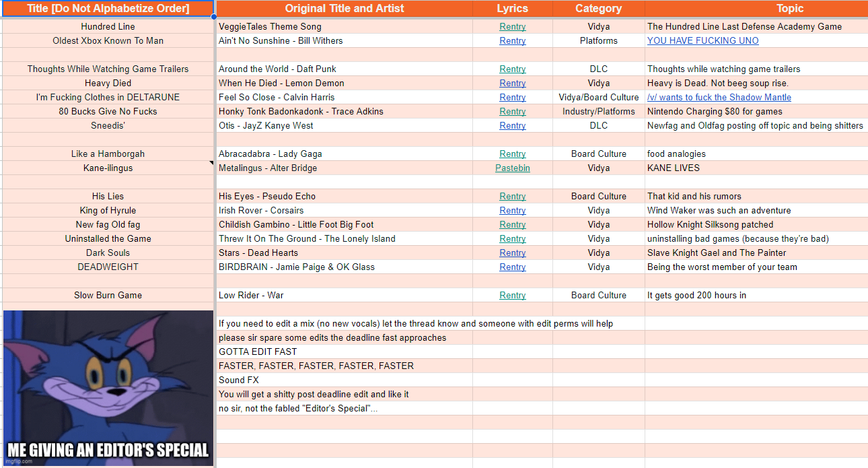Select I'm Fucking Clothes in DELTARUNE cell
868x468 pixels.
(x=108, y=98)
